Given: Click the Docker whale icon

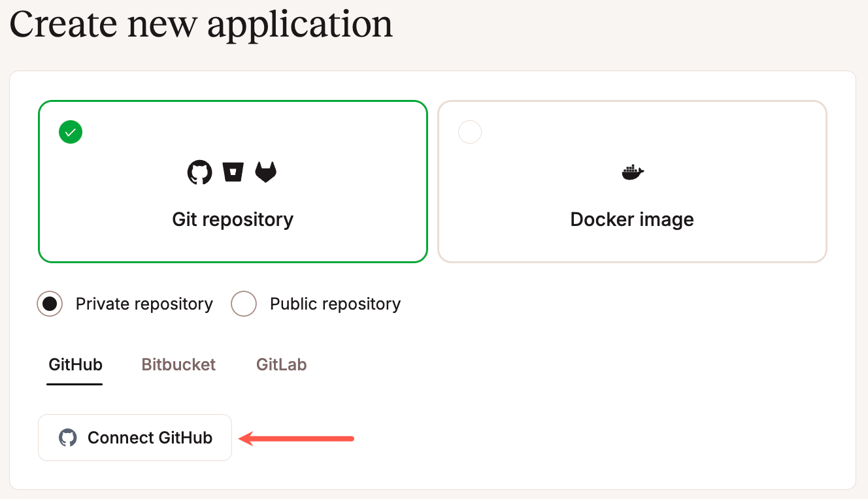Looking at the screenshot, I should 631,172.
